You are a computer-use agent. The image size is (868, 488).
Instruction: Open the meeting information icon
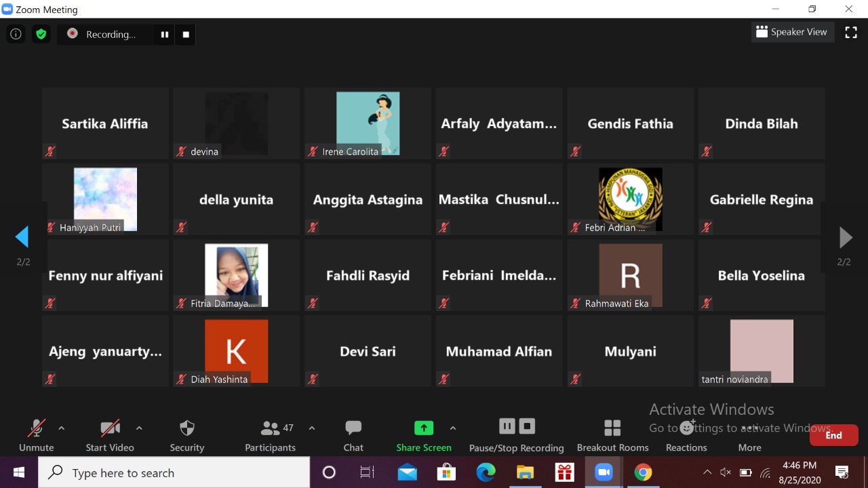16,34
